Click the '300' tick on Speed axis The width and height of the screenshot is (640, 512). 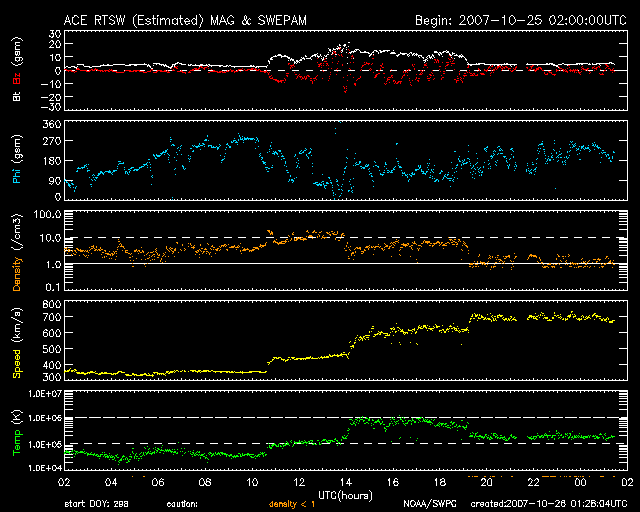(x=52, y=376)
